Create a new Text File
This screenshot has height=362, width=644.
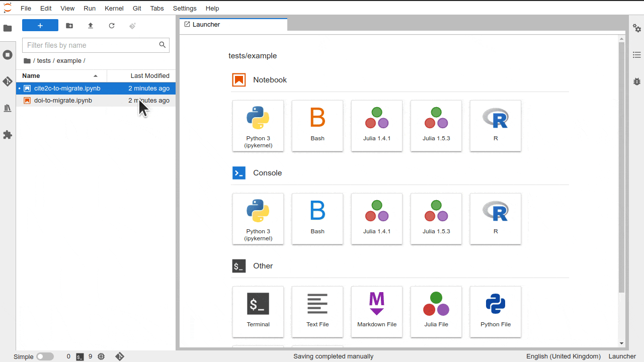coord(317,312)
